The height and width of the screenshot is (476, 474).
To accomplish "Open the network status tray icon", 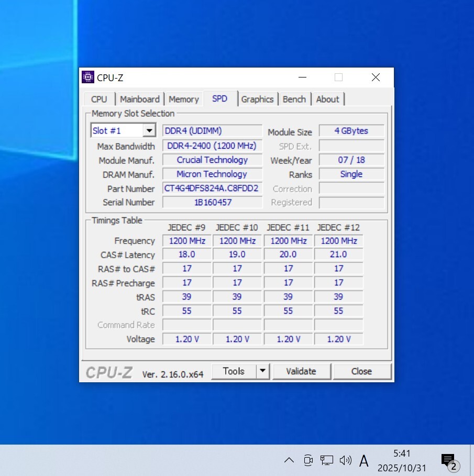I will click(x=327, y=460).
